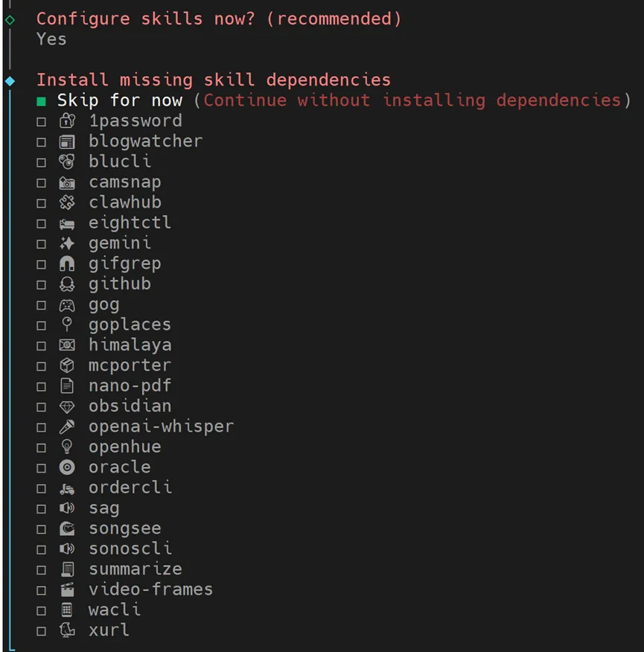Toggle the green Skip for now checkbox
This screenshot has height=652, width=644.
pyautogui.click(x=42, y=101)
